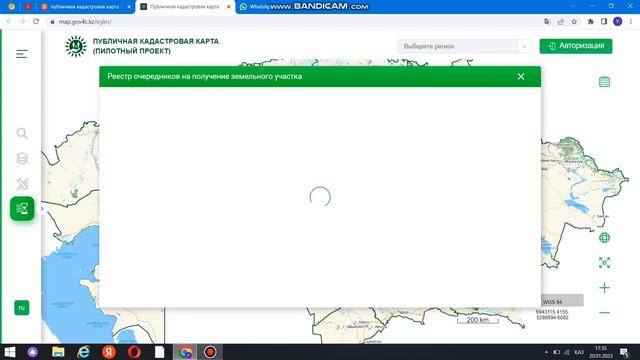Click the globe basemap icon
The width and height of the screenshot is (640, 360).
pos(604,238)
